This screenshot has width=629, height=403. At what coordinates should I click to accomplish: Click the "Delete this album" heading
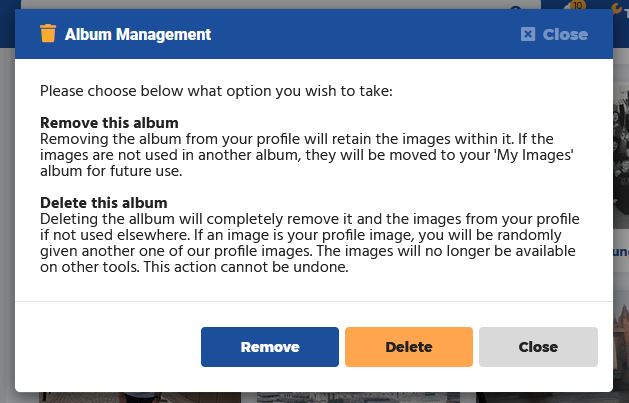pos(104,203)
